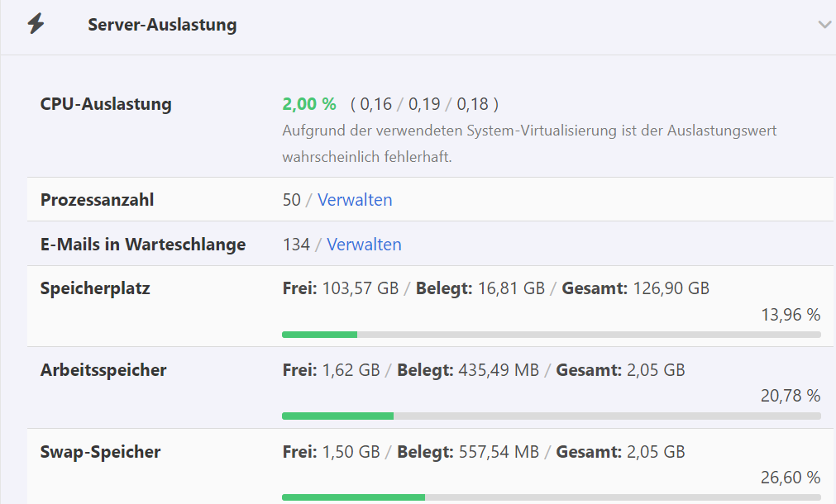Click the lightning bolt icon
Image resolution: width=836 pixels, height=504 pixels.
pos(36,24)
